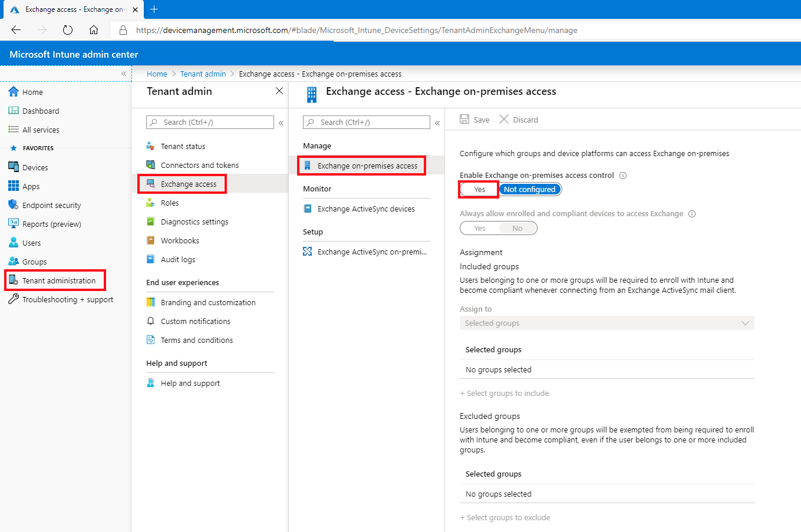Click the Reports (preview) icon

pyautogui.click(x=14, y=224)
